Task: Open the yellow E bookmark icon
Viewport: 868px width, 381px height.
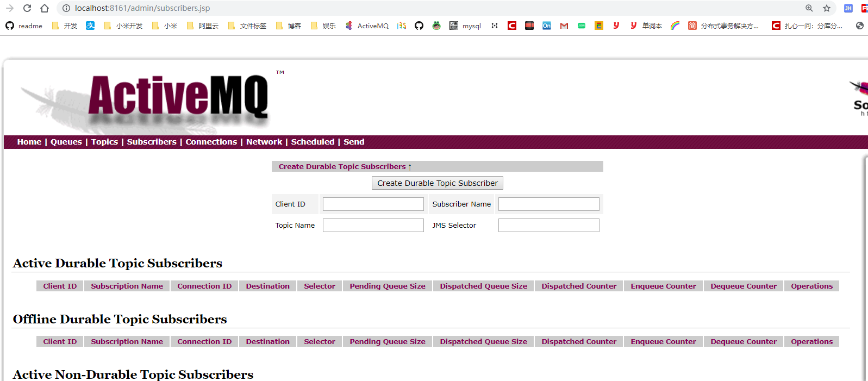Action: (599, 26)
